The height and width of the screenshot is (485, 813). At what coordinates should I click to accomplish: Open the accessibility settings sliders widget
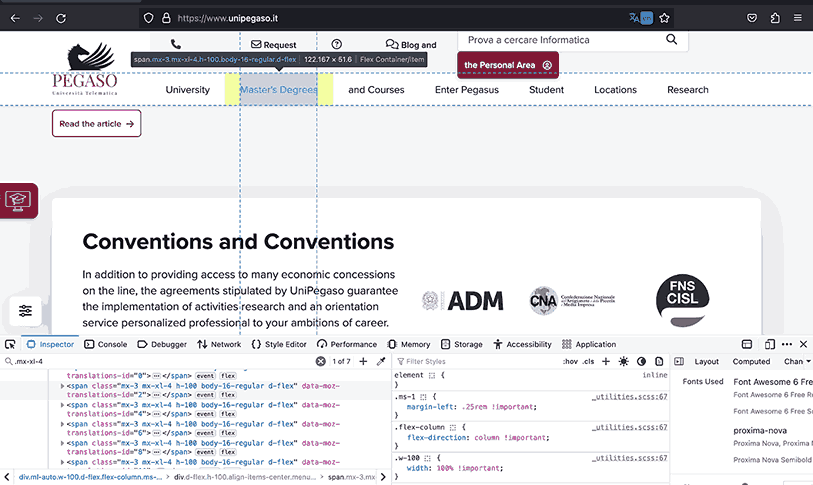(25, 311)
